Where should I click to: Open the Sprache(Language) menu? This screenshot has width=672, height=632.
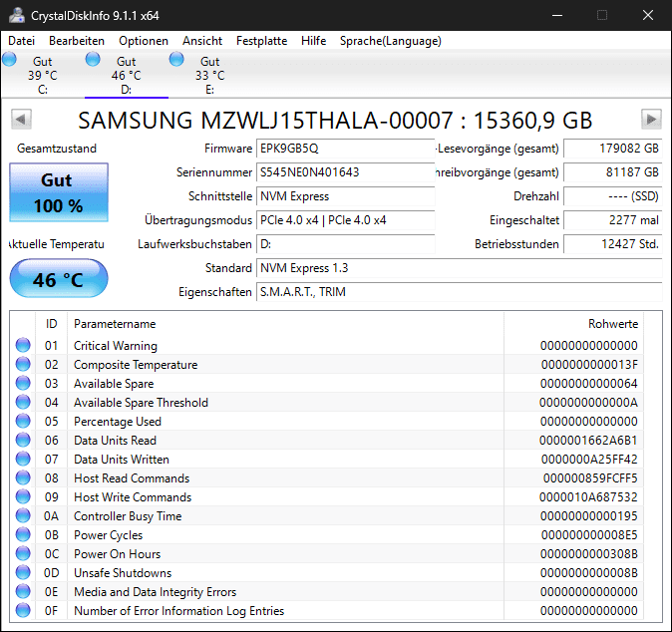[x=391, y=41]
